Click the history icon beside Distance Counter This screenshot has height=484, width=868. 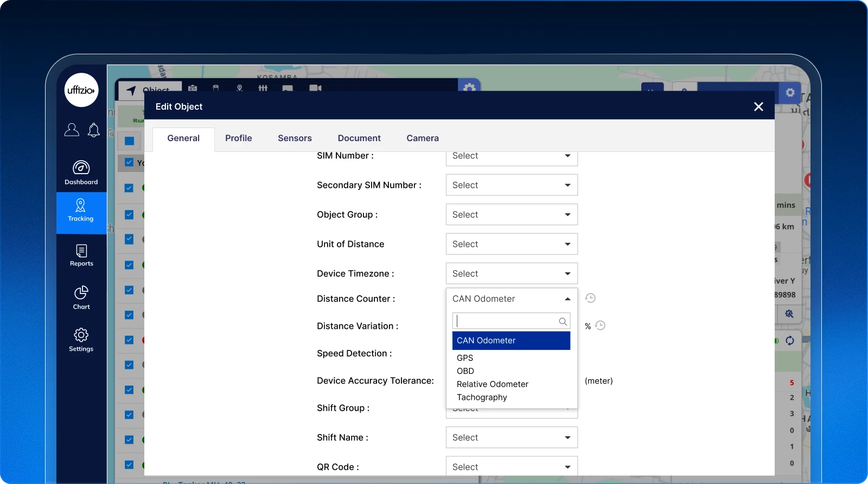point(590,298)
